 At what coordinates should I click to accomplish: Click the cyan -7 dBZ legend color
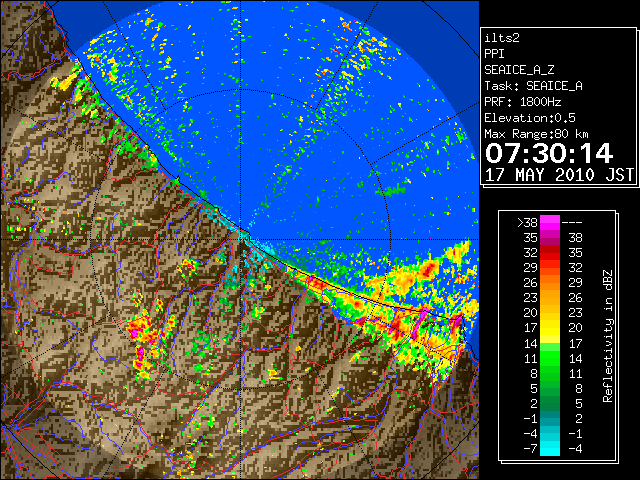550,449
